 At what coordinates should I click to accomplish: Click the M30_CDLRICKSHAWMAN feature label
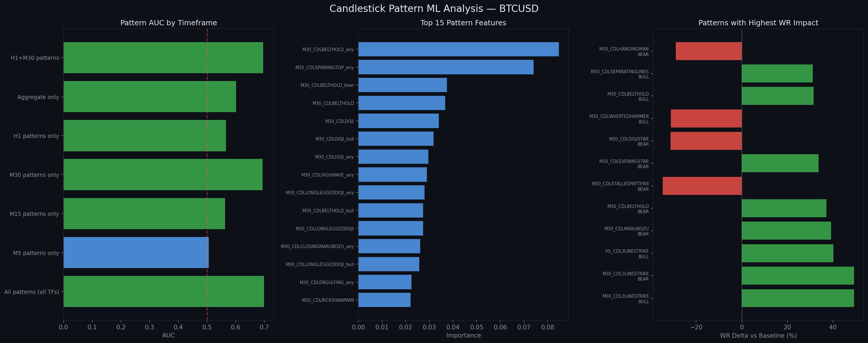click(x=327, y=300)
